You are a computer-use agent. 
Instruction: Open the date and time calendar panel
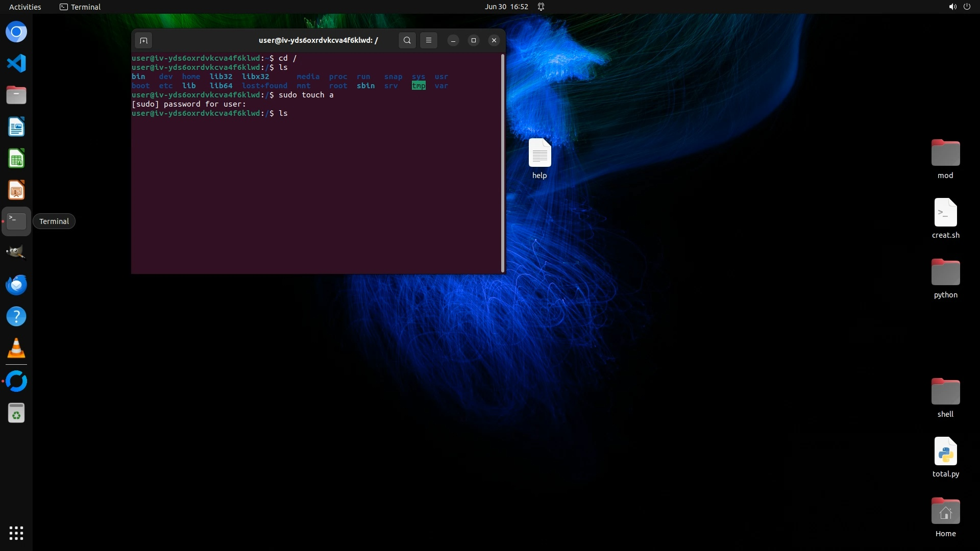pos(506,7)
